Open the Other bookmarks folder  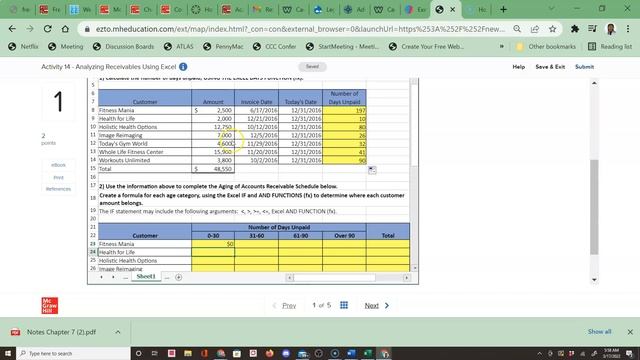click(x=546, y=47)
